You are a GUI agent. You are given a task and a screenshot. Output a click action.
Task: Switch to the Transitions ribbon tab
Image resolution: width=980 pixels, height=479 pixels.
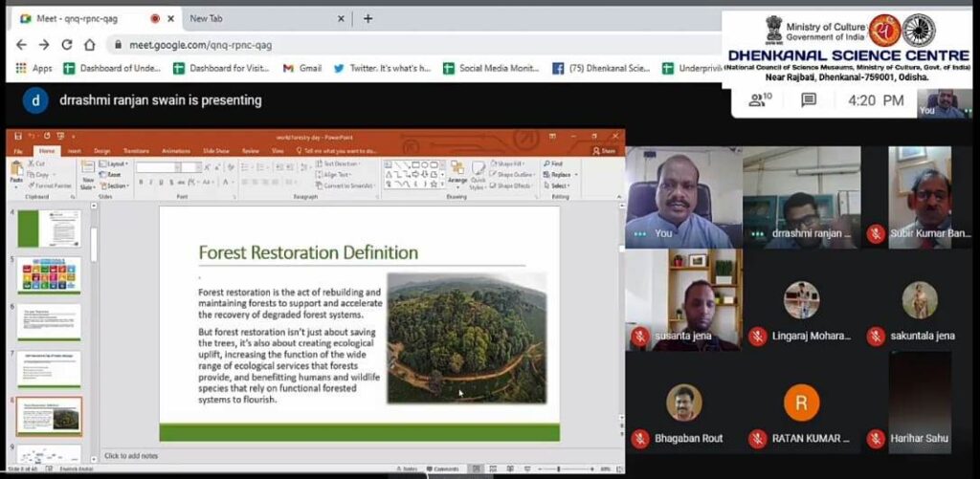point(136,151)
